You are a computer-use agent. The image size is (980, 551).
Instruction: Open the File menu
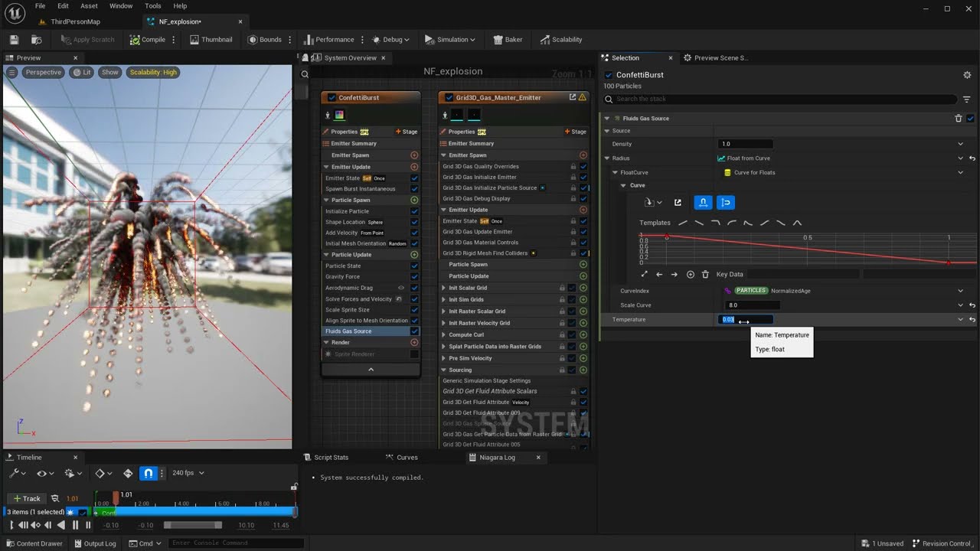40,6
